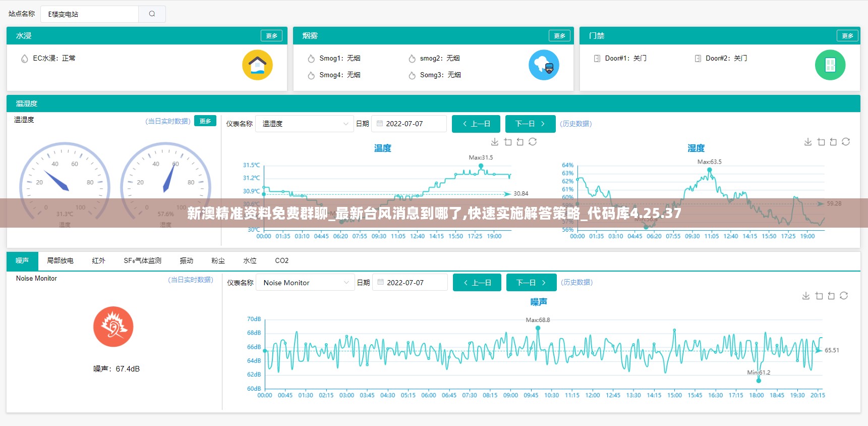Download the 噪声 chart image
Viewport: 868px width, 426px height.
point(806,296)
